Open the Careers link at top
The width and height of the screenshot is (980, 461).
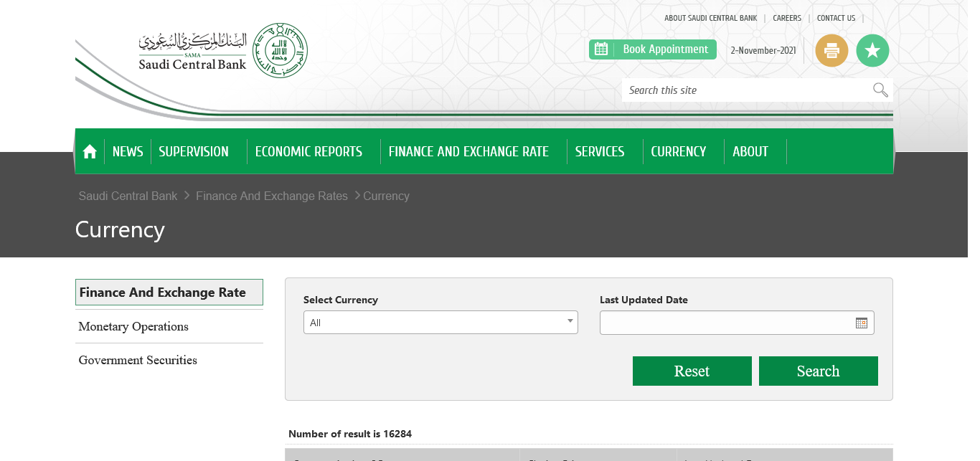click(787, 18)
